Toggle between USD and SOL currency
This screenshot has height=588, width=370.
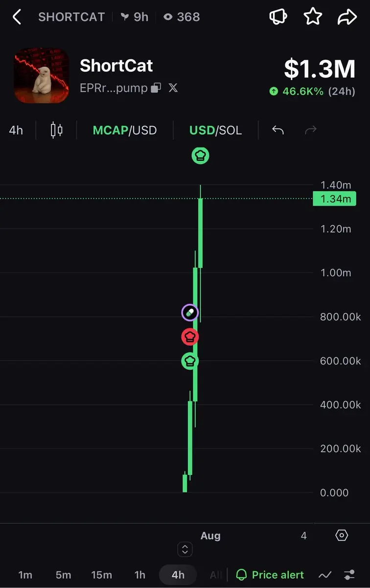pyautogui.click(x=216, y=130)
